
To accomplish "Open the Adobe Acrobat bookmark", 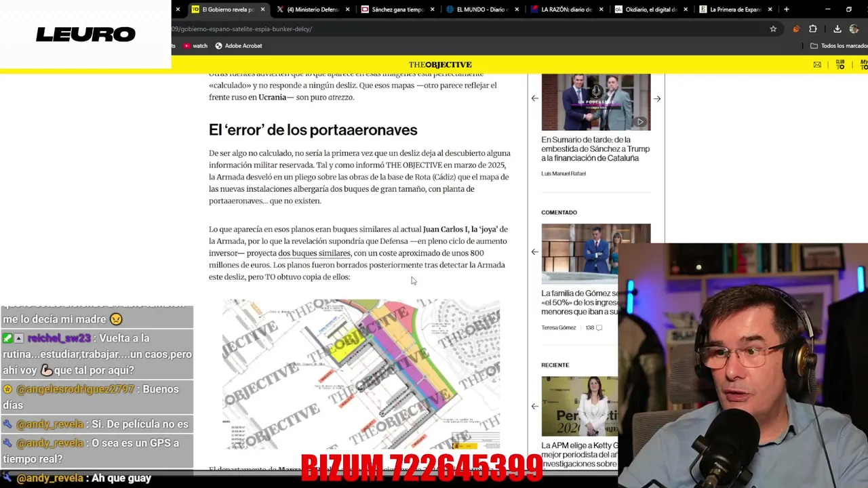I will [x=239, y=46].
